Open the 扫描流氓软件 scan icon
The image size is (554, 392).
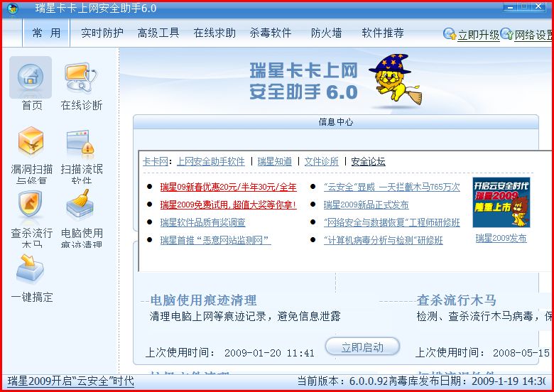(80, 142)
